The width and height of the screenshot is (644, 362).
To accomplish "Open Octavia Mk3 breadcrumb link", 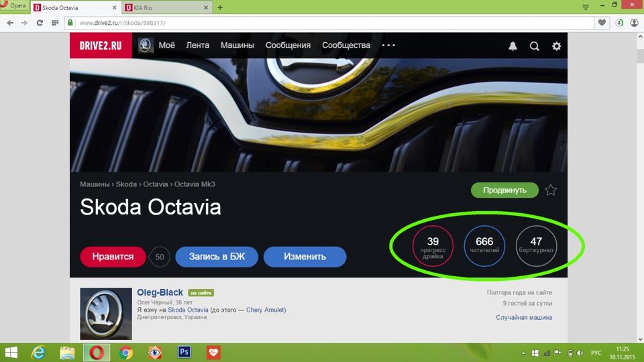I will (x=195, y=184).
